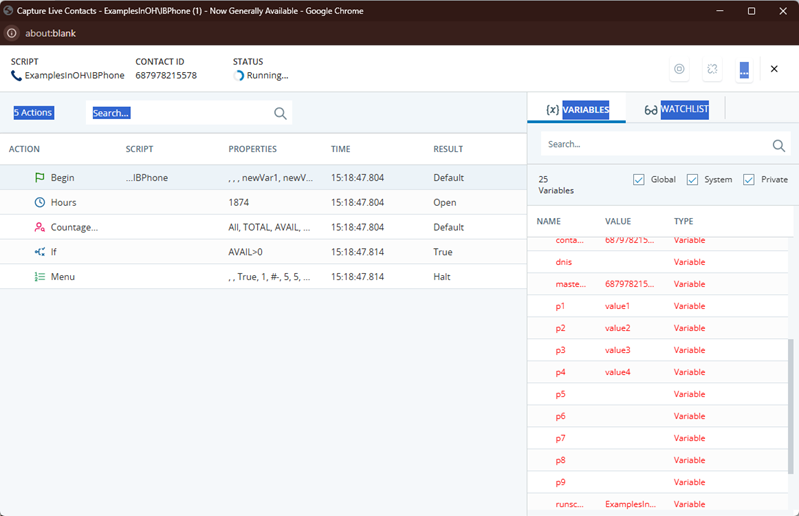Click the Hours action clock icon
The height and width of the screenshot is (516, 799).
coord(40,202)
